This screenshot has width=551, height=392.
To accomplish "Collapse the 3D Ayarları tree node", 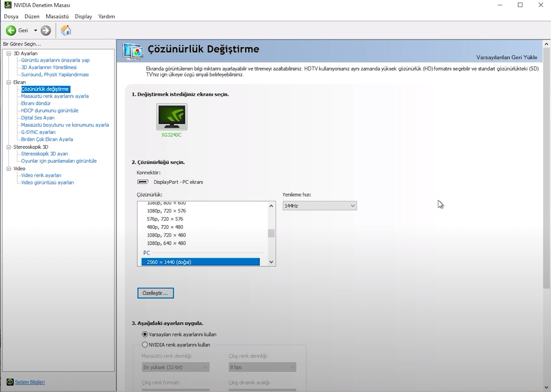I will tap(9, 54).
